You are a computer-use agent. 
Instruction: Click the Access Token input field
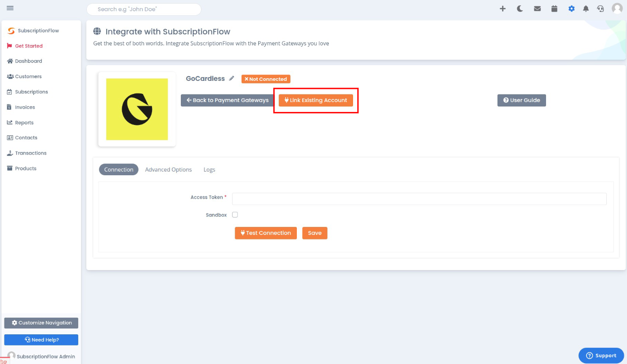click(419, 199)
